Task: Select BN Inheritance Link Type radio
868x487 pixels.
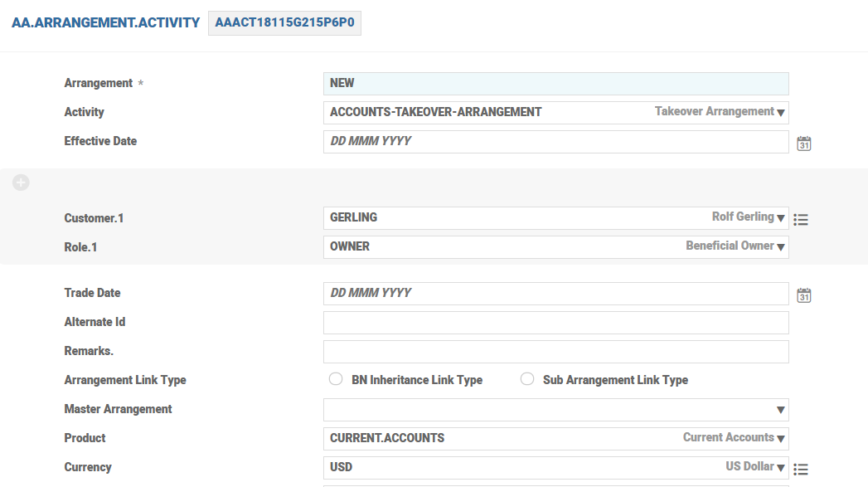Action: pyautogui.click(x=336, y=379)
